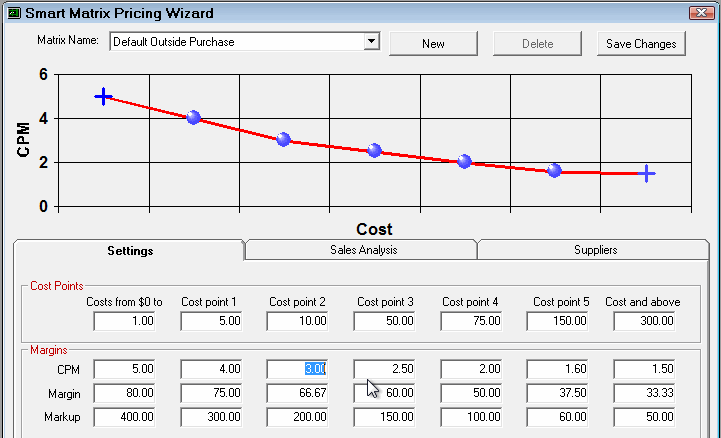The image size is (721, 438).
Task: Click the Cost point 1 field 5.00
Action: (211, 321)
